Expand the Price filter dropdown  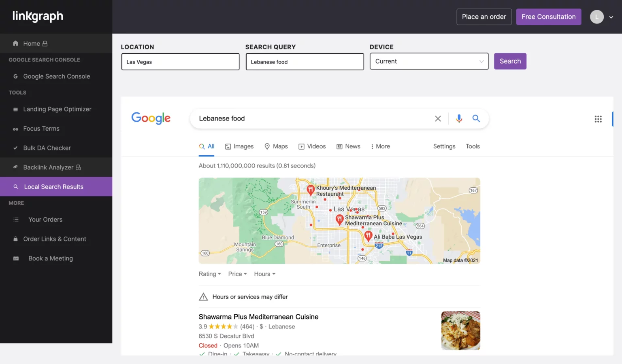(x=237, y=274)
